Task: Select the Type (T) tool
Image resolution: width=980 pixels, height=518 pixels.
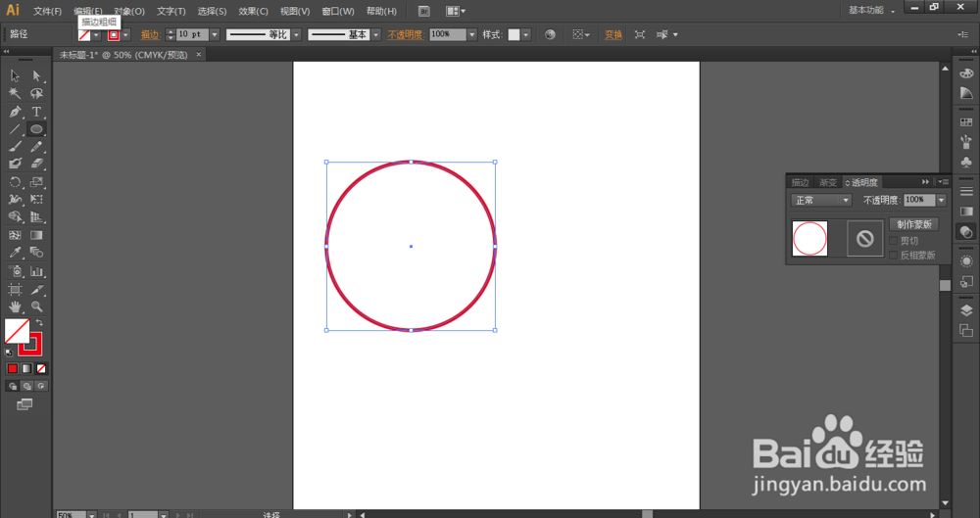Action: [36, 112]
